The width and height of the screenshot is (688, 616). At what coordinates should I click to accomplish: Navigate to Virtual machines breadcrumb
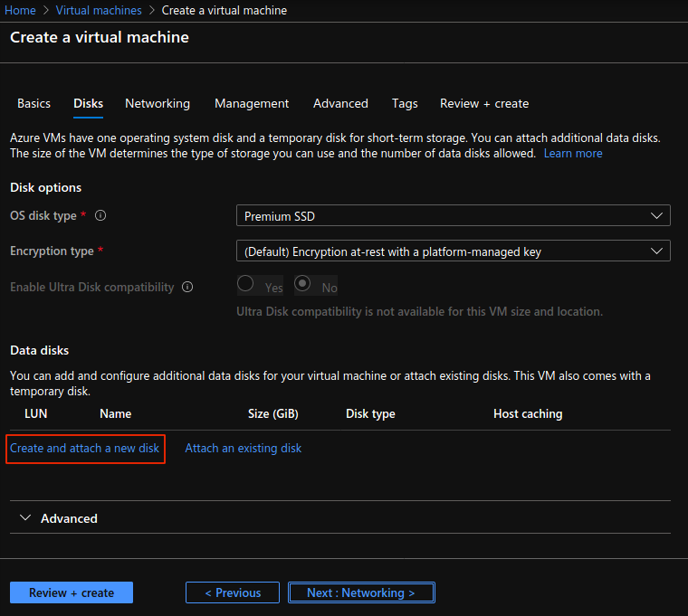99,11
